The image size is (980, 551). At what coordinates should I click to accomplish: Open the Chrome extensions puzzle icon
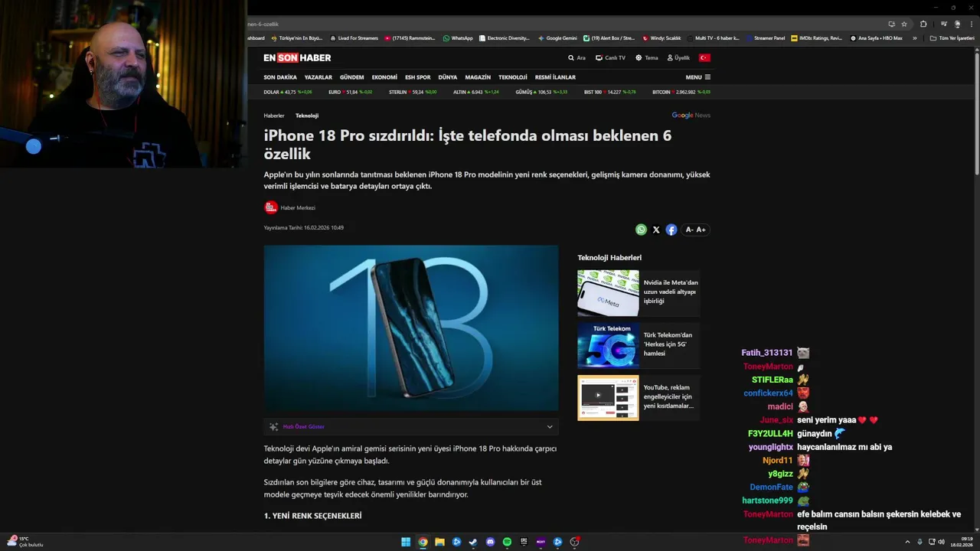923,24
